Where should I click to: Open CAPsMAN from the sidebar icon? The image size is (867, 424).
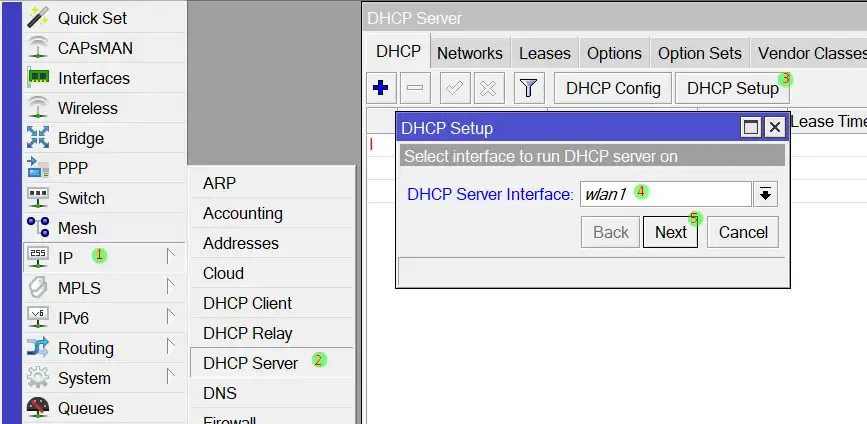[38, 48]
